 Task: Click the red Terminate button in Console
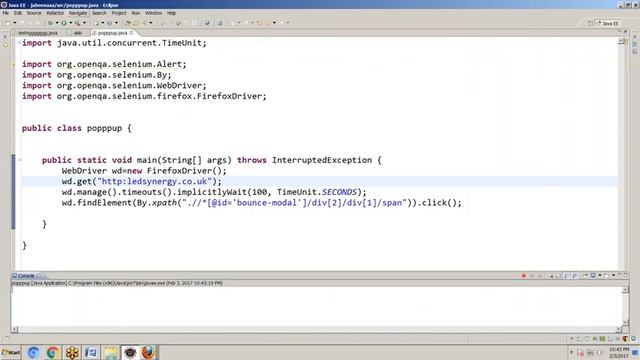(x=524, y=276)
